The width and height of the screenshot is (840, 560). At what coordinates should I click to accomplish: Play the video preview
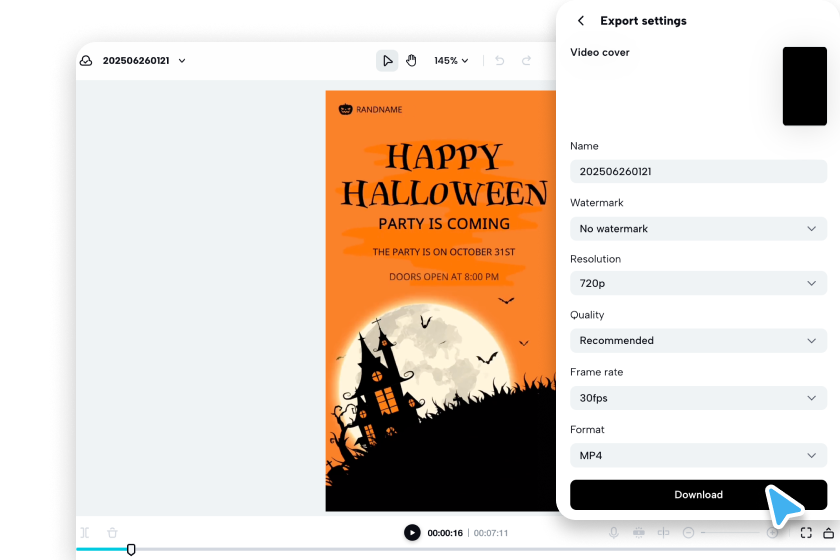412,533
